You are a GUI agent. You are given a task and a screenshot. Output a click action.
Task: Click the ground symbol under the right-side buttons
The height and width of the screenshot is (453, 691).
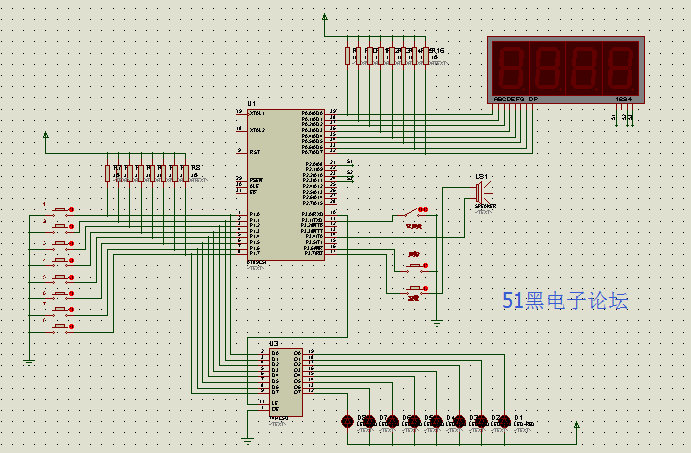coord(437,323)
